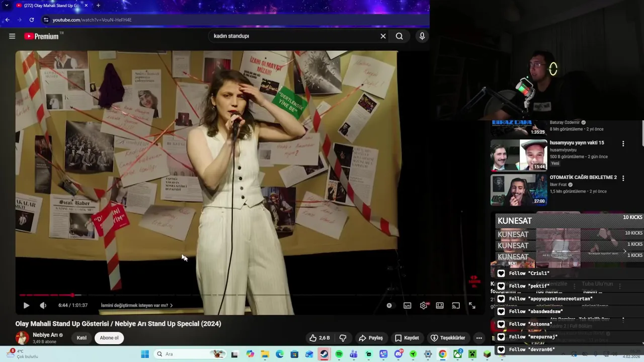Save video with Kaydet button
Screen dimensions: 644x362
[407, 338]
